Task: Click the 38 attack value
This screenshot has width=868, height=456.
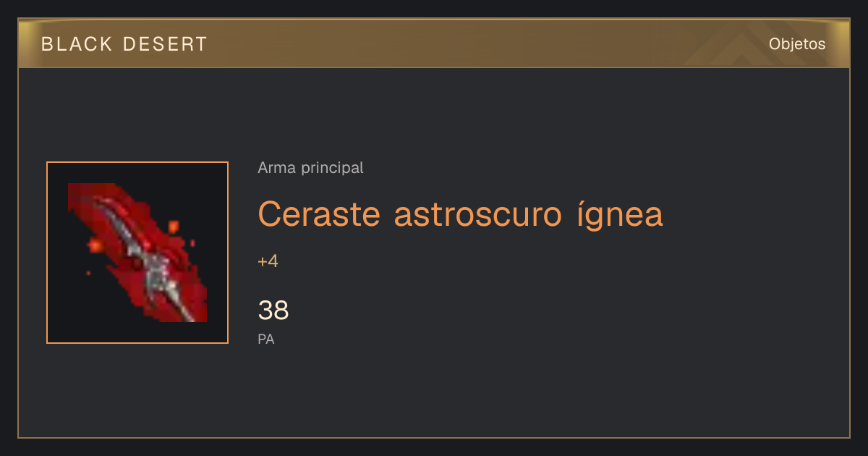Action: [x=273, y=311]
